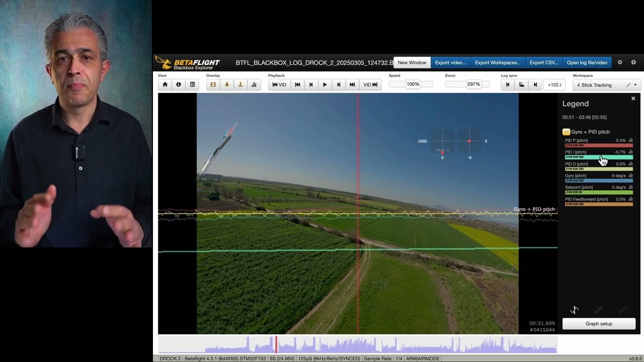Open the Workspace dropdown showing 4 Stick Tracking

[606, 85]
